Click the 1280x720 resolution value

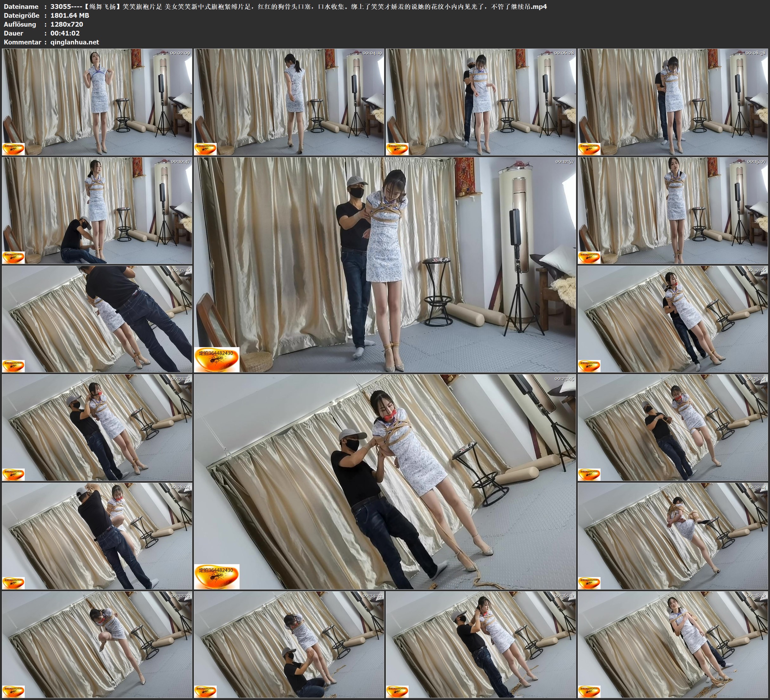[66, 24]
